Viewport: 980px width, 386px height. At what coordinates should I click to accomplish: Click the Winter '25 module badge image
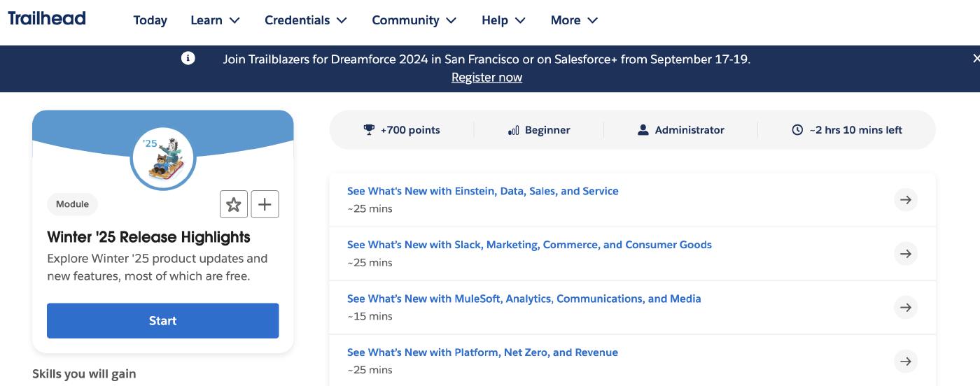point(163,159)
